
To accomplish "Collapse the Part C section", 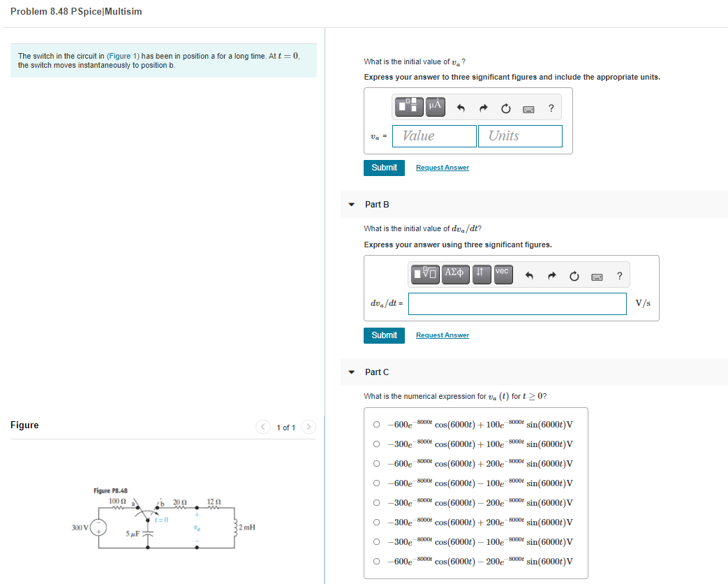I will point(351,372).
